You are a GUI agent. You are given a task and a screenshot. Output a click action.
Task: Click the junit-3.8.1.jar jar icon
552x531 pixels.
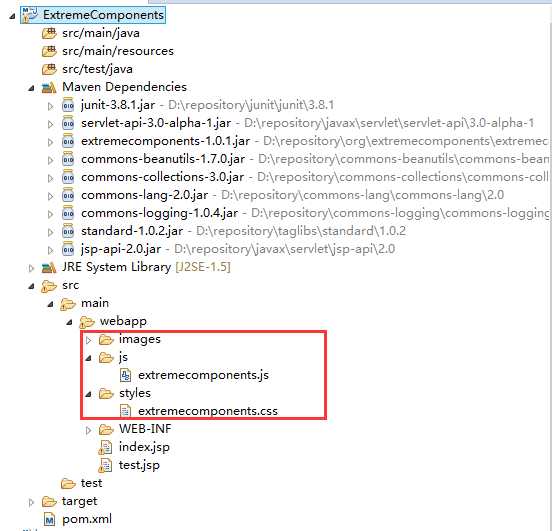[68, 105]
